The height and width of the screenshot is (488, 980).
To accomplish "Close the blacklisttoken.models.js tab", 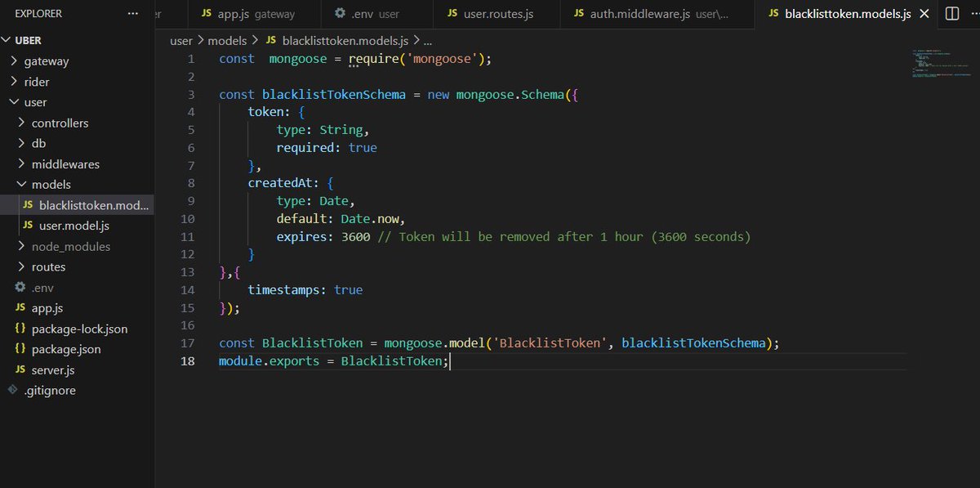I will click(x=924, y=14).
